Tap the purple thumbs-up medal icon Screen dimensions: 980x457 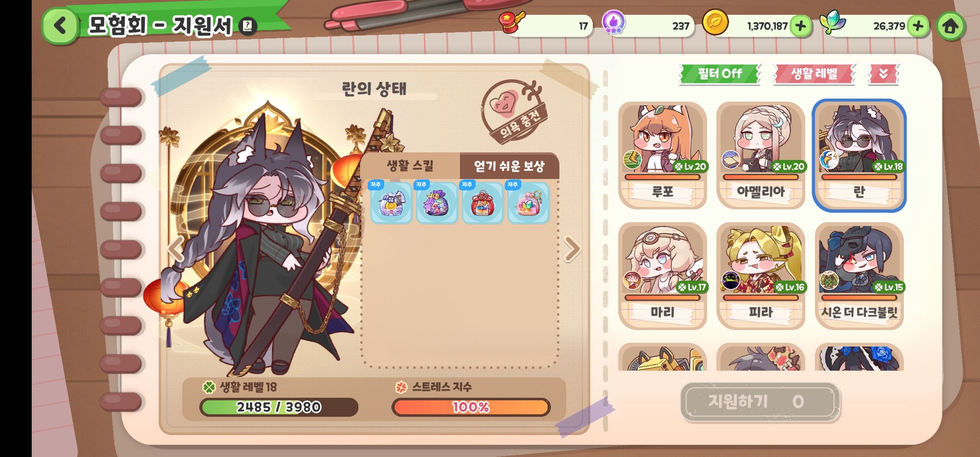pyautogui.click(x=614, y=22)
